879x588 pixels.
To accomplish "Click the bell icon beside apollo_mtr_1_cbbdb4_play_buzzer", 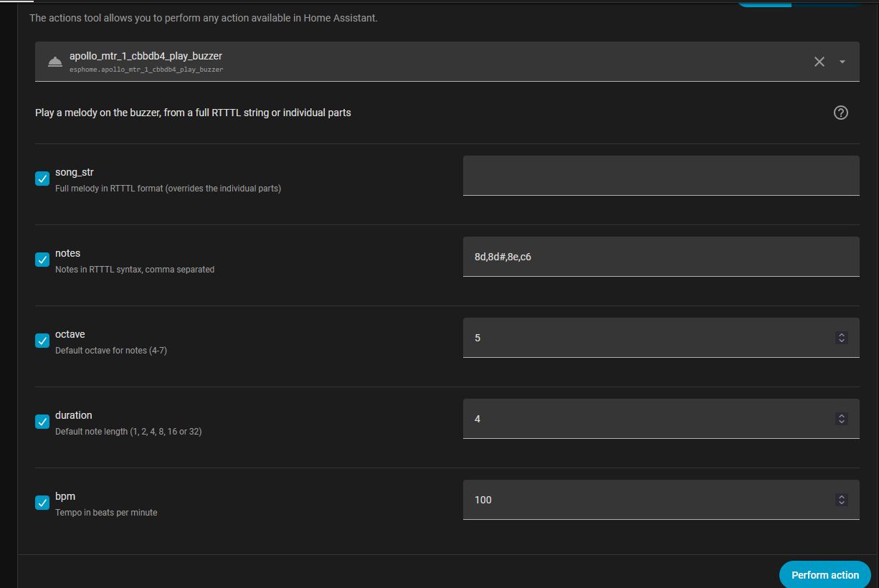I will (55, 62).
